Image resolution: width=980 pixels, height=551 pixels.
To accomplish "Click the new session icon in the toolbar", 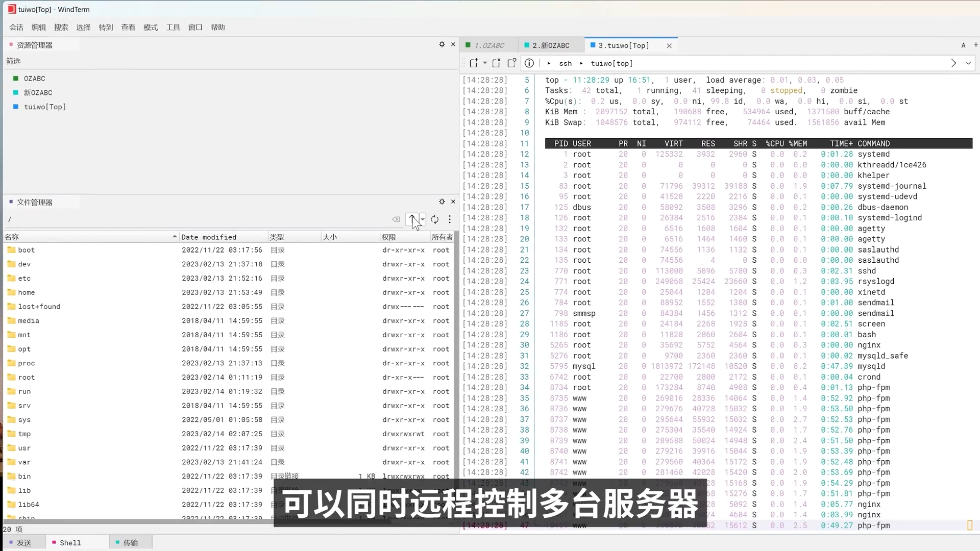I will coord(474,63).
